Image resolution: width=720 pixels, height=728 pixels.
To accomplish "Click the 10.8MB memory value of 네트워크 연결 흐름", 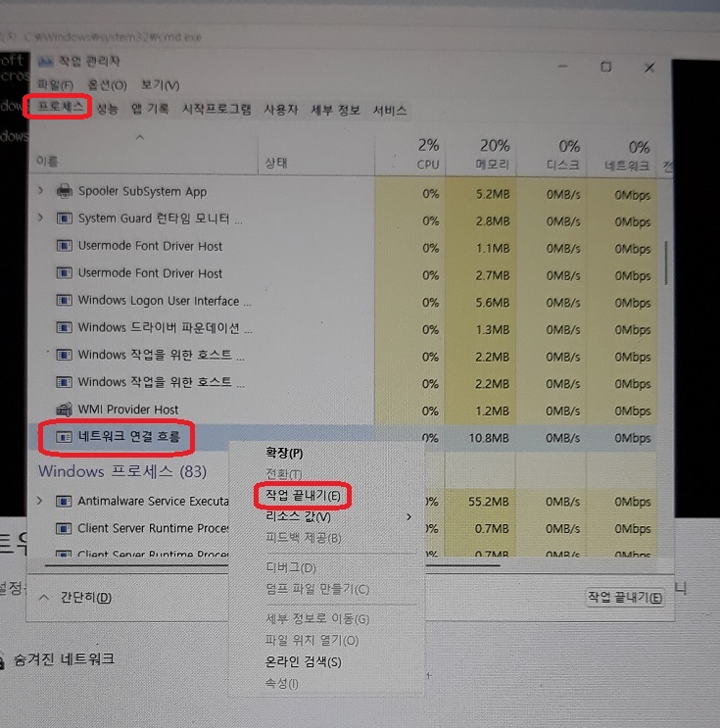I will click(x=489, y=438).
